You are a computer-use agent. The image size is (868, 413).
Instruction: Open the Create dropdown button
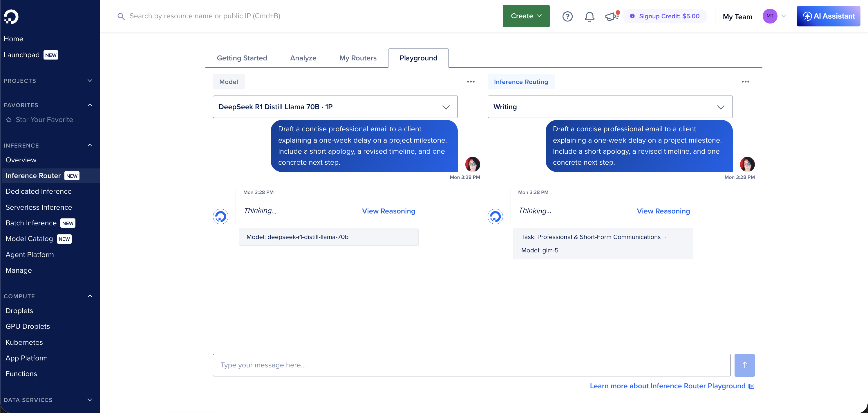(526, 16)
